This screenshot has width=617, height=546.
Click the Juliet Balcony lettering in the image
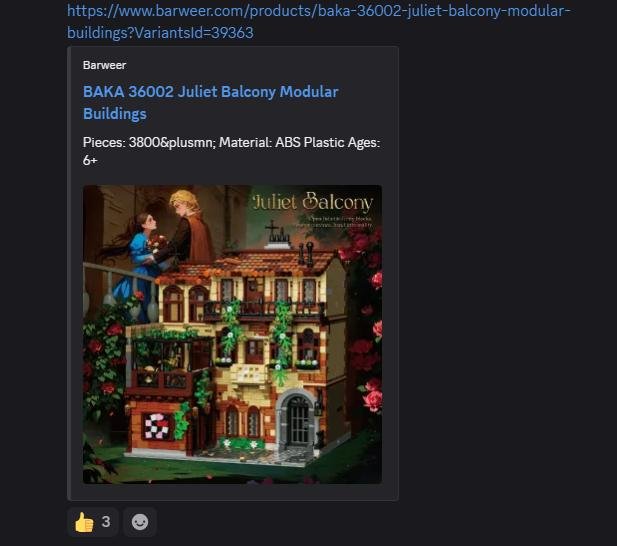[x=312, y=201]
